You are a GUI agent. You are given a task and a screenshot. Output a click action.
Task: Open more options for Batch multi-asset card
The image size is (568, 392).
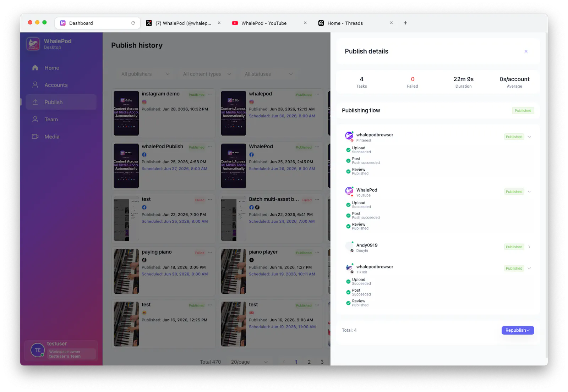[x=317, y=200]
